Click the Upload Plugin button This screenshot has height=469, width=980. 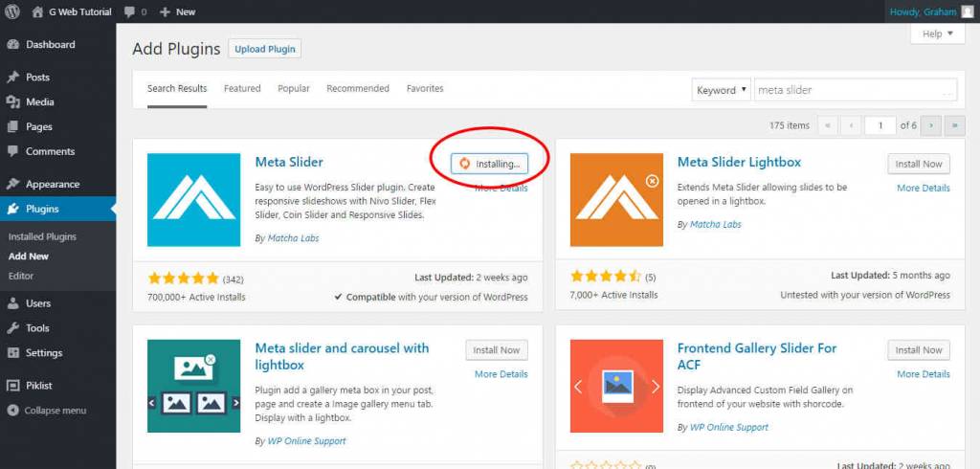pyautogui.click(x=264, y=49)
